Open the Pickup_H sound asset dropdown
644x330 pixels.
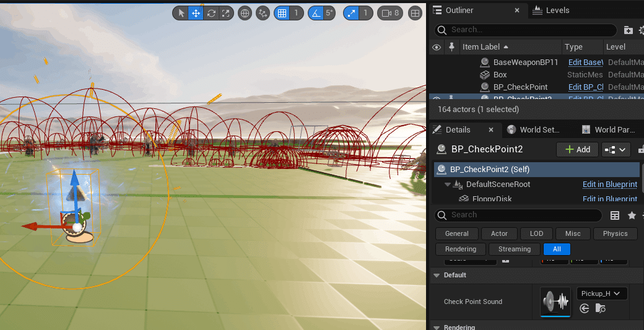pyautogui.click(x=602, y=293)
